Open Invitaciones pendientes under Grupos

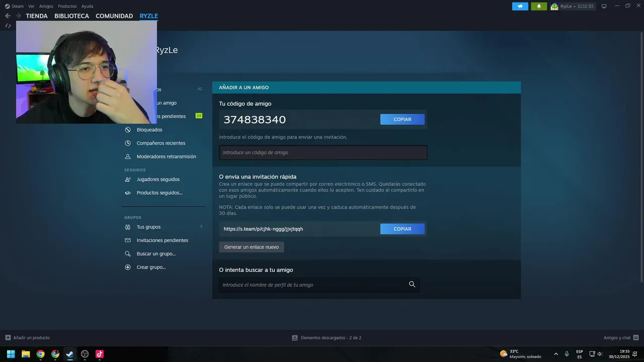coord(164,240)
